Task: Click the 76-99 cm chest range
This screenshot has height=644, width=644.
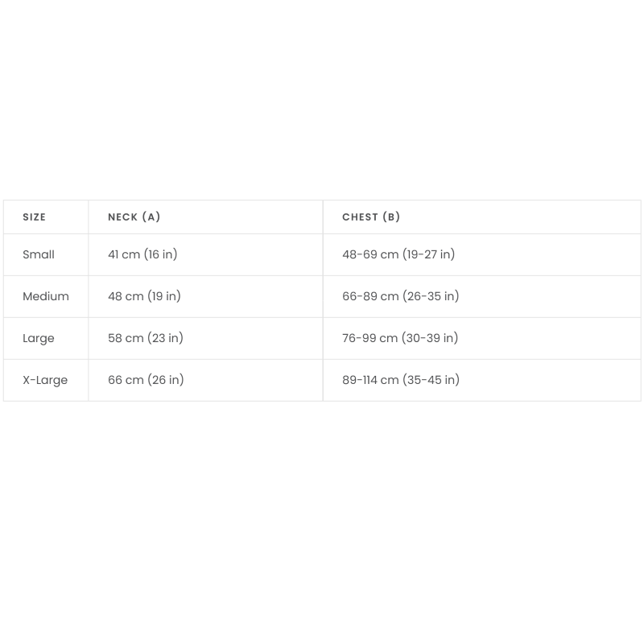Action: tap(370, 338)
